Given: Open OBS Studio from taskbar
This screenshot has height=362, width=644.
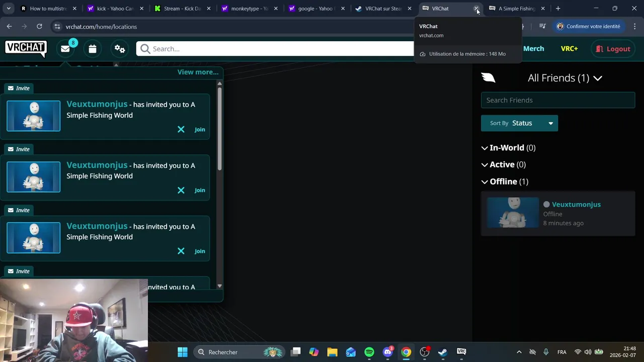Looking at the screenshot, I should click(425, 352).
